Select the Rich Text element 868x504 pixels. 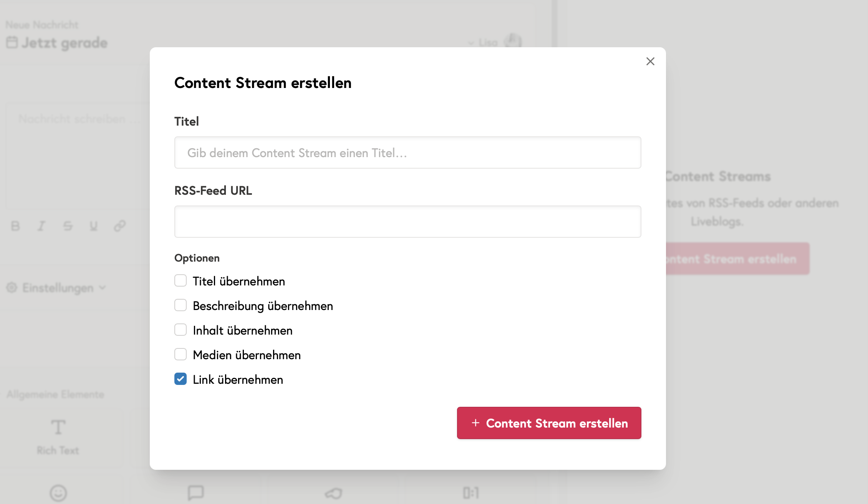(57, 437)
